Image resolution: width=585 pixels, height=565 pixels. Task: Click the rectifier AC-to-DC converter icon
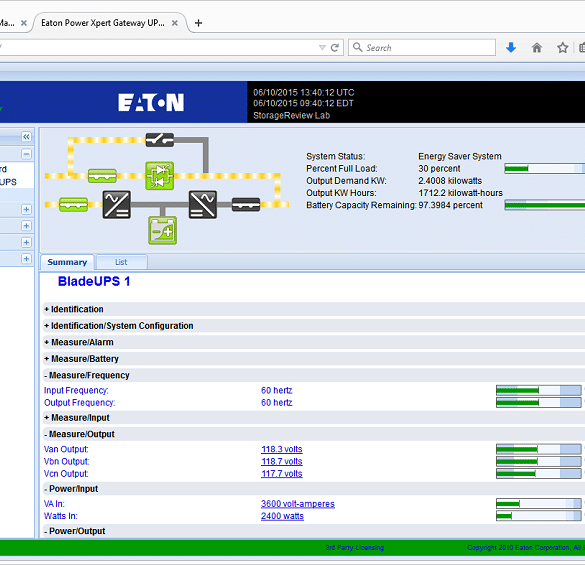[x=117, y=205]
